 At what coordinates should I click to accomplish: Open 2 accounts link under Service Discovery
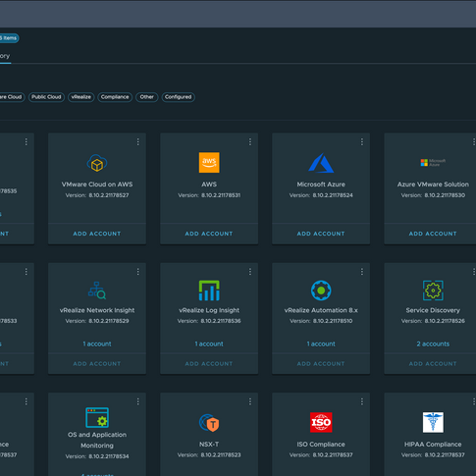tap(433, 344)
